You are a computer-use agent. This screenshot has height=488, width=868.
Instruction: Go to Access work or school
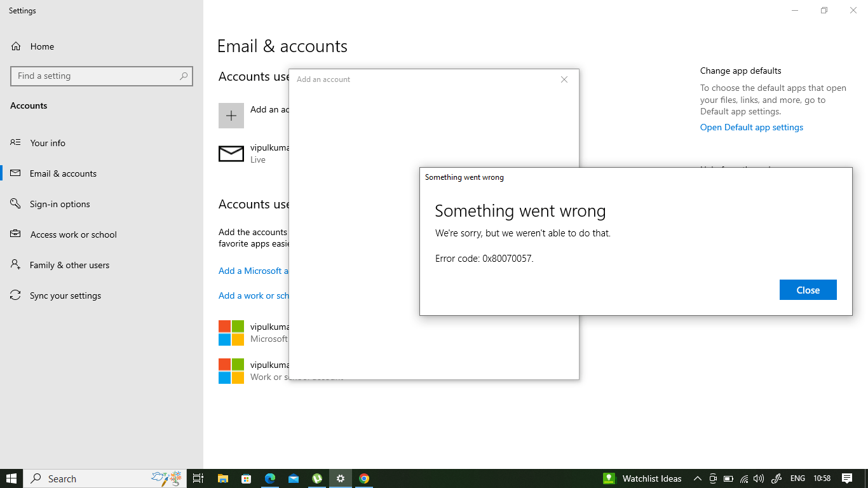(73, 234)
